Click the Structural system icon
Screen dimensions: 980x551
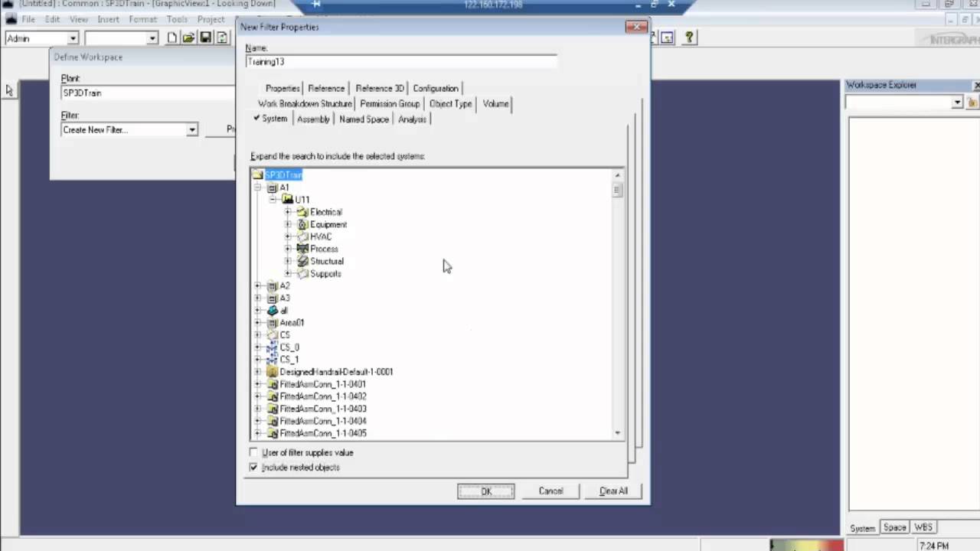click(x=302, y=261)
